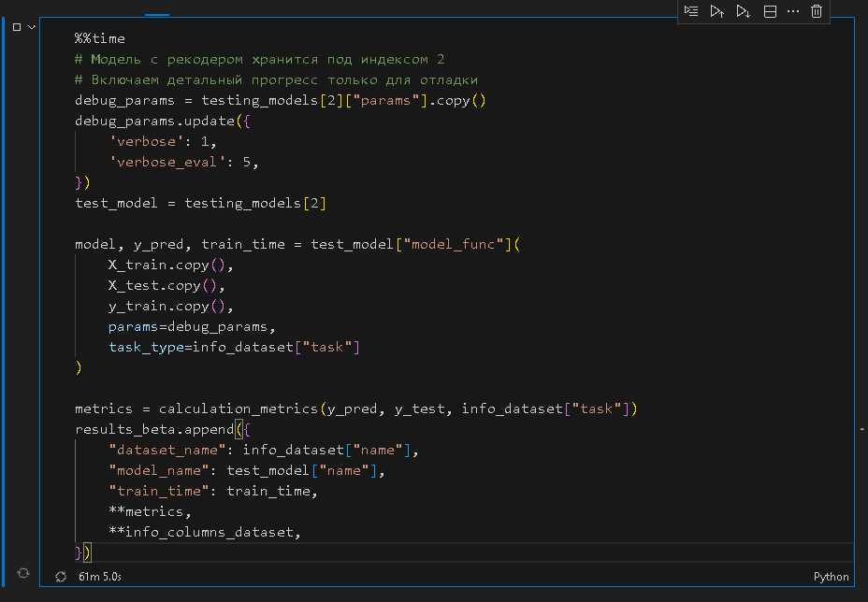868x602 pixels.
Task: Open the More Actions ellipsis menu
Action: pos(793,11)
